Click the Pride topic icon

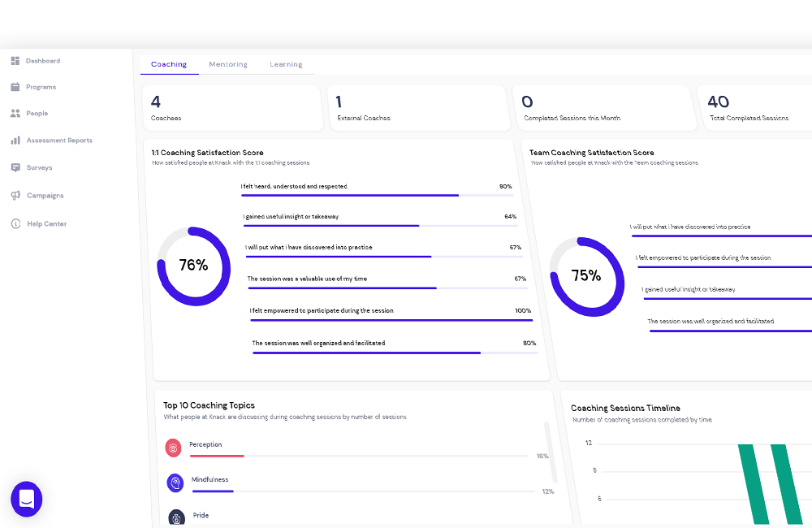[176, 517]
